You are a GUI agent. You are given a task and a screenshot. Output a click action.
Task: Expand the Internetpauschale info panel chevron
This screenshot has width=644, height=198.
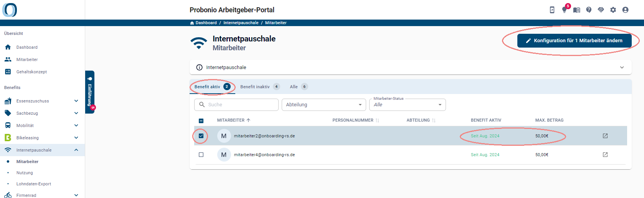pos(622,68)
